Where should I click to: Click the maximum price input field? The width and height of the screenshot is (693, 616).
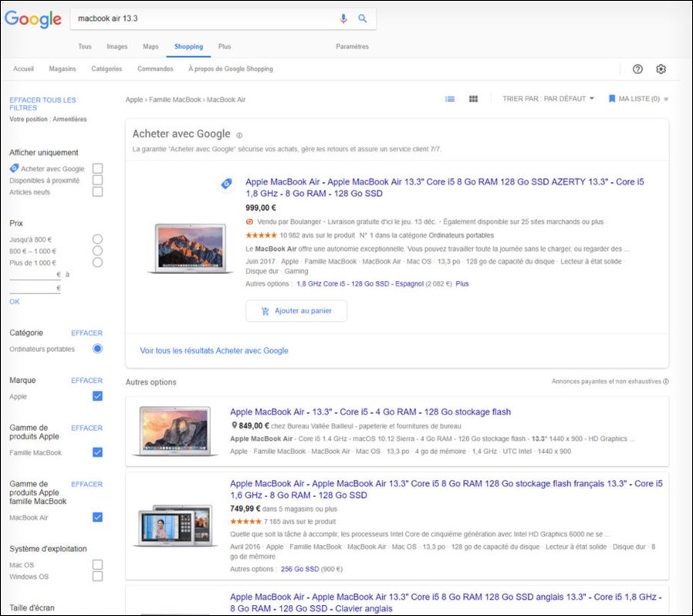tap(35, 289)
